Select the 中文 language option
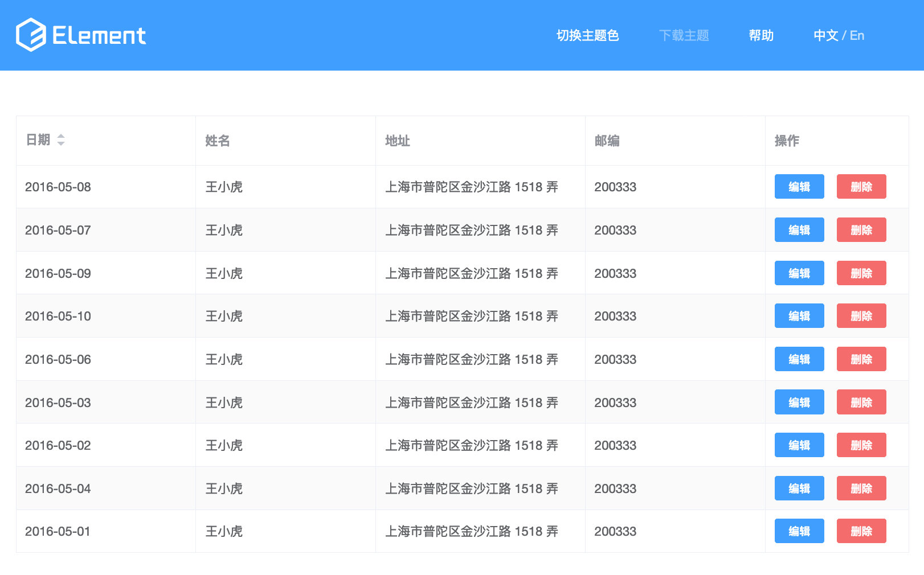The image size is (924, 575). point(825,35)
